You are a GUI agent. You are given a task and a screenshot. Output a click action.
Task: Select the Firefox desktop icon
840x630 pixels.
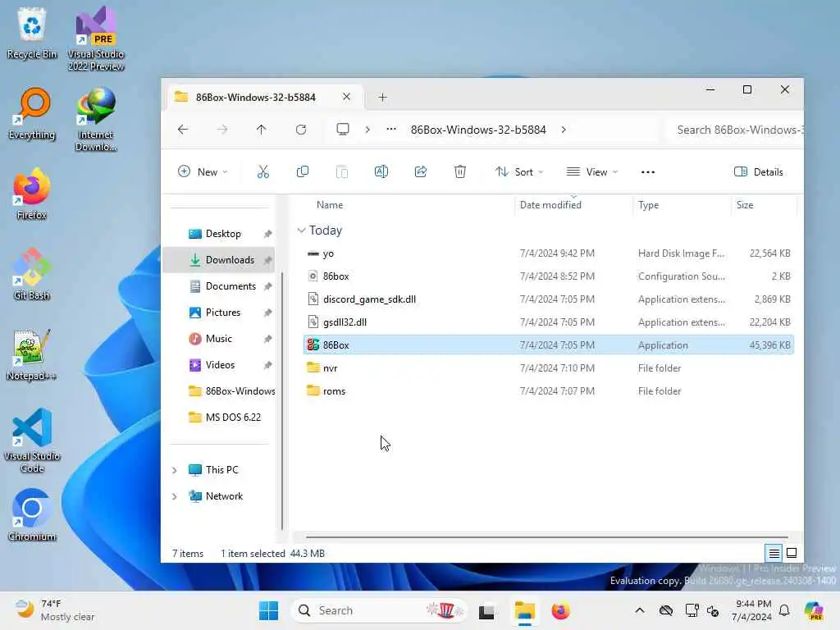pos(32,194)
